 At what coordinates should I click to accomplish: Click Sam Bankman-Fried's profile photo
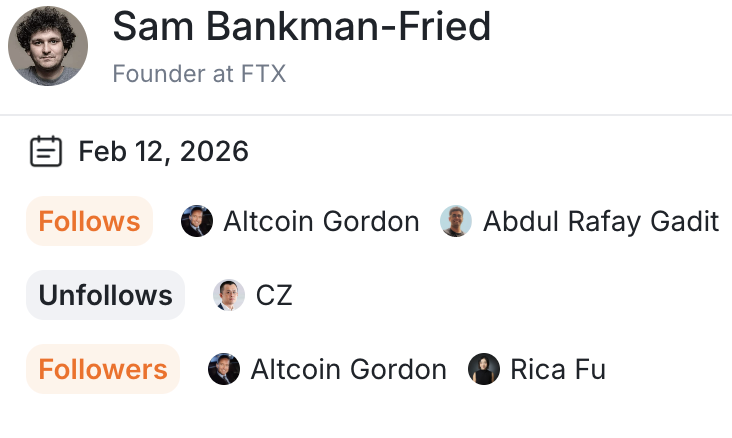[x=48, y=46]
